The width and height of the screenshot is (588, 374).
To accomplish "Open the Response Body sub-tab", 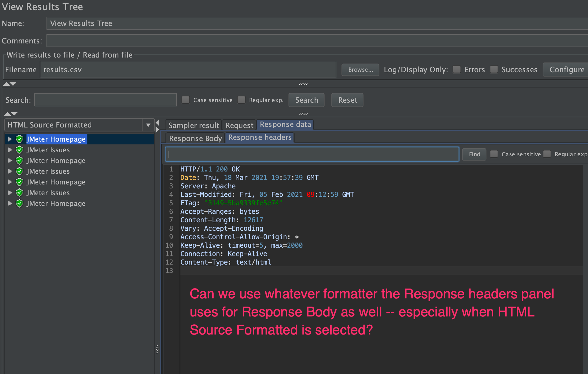I will click(x=195, y=138).
